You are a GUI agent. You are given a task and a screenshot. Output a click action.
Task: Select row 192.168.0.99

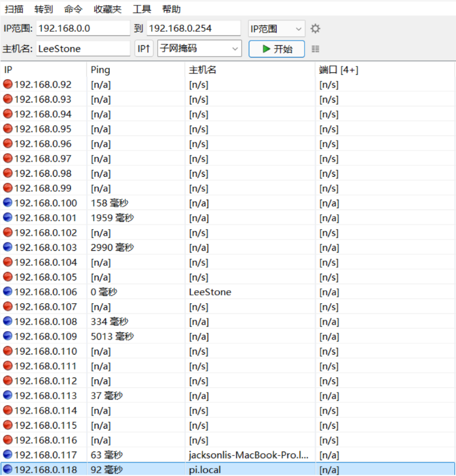227,188
